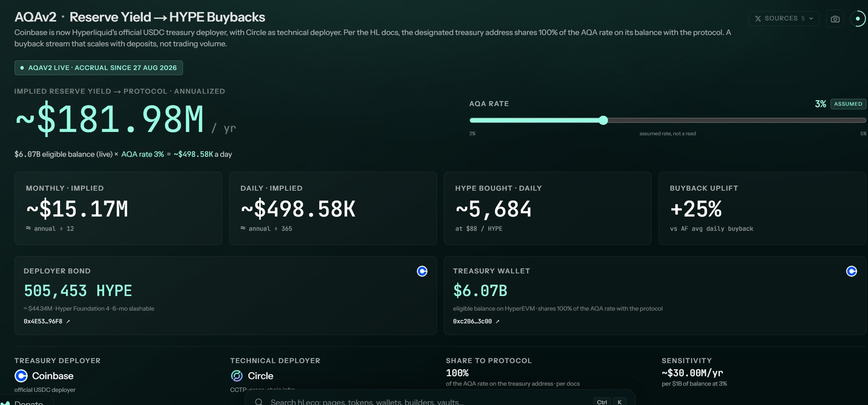Click the AQAV2 LIVE accrual status badge
The height and width of the screenshot is (405, 868).
98,68
